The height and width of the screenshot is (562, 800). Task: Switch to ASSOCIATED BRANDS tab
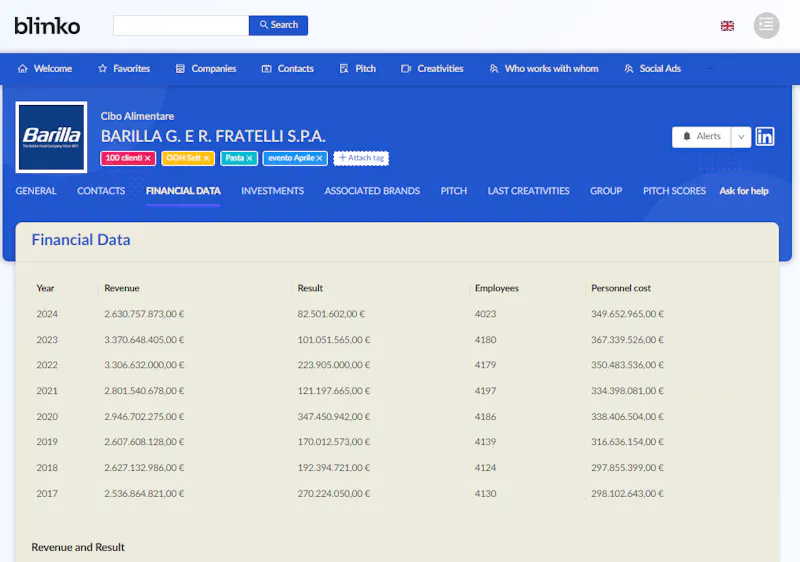(372, 191)
